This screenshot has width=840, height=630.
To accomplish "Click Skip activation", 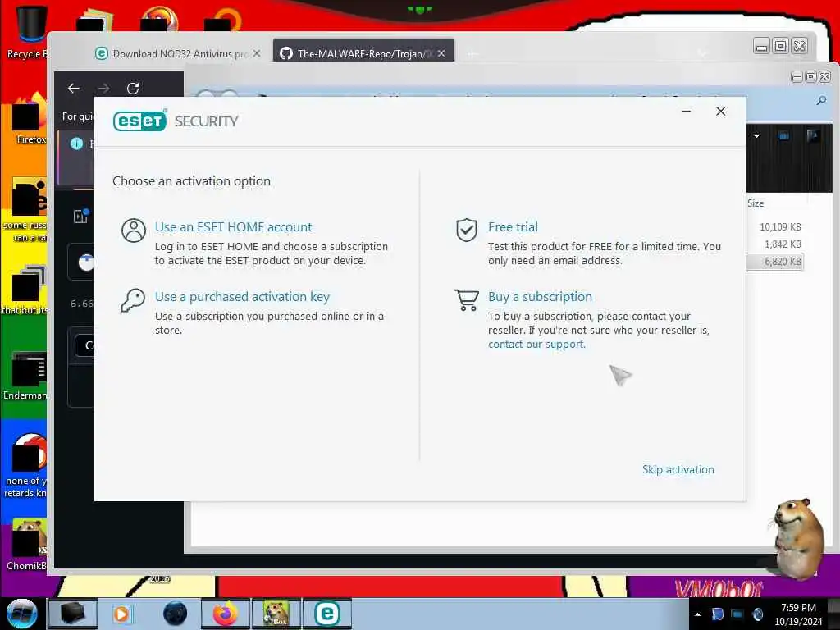I will (x=678, y=470).
